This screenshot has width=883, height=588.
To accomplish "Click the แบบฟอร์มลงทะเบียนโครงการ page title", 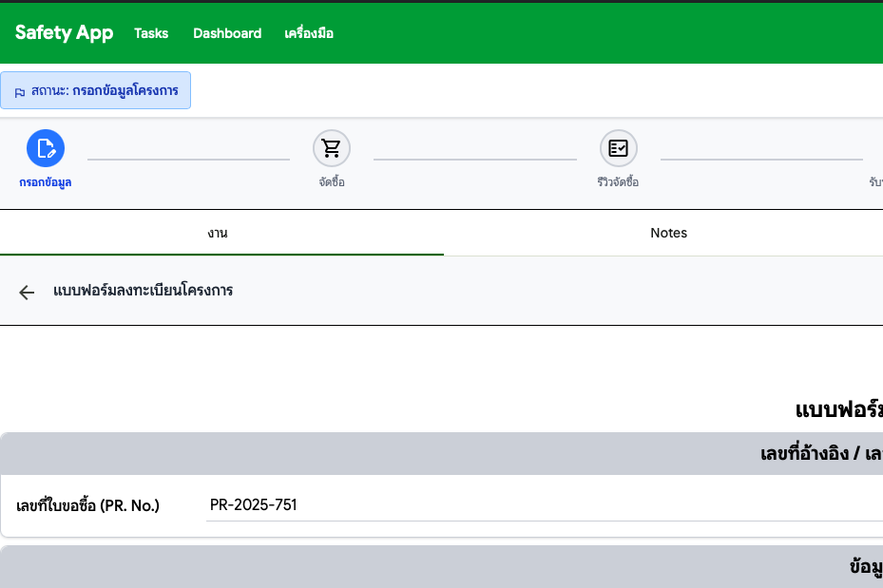I will [x=143, y=291].
